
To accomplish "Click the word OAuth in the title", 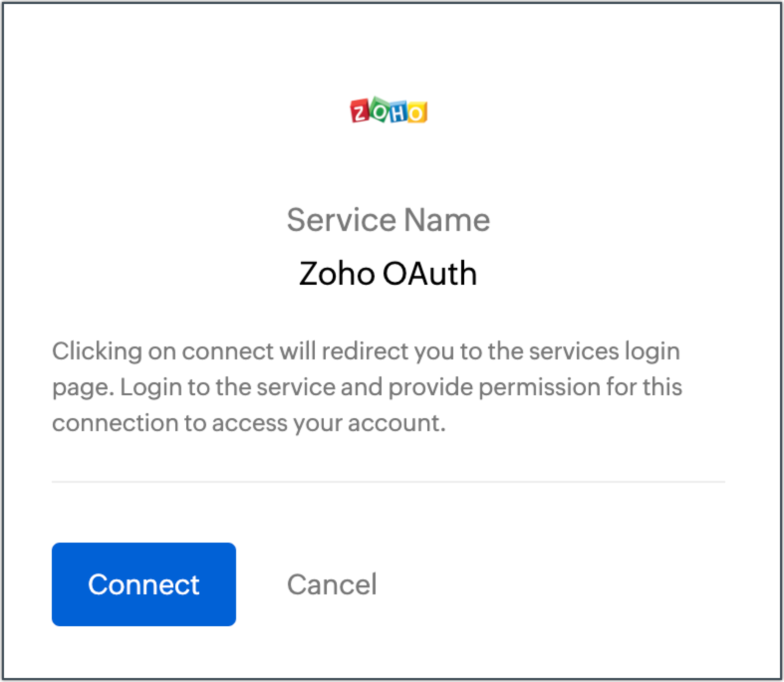I will [x=430, y=273].
